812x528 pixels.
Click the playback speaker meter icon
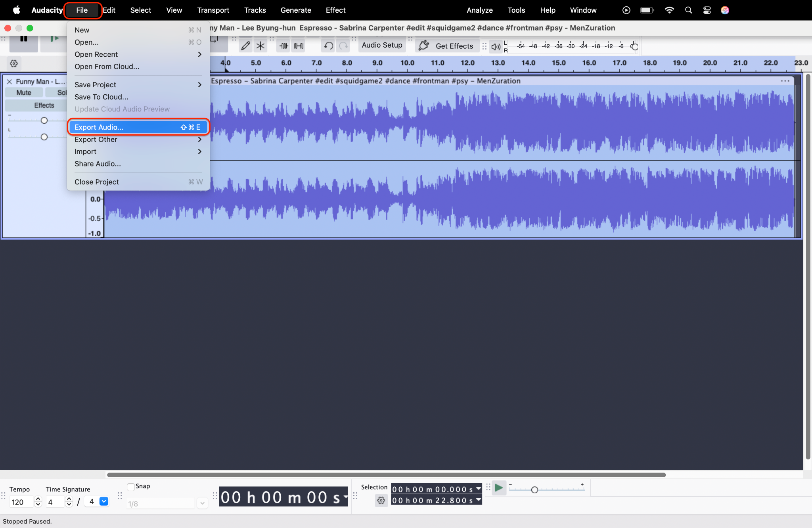coord(496,47)
